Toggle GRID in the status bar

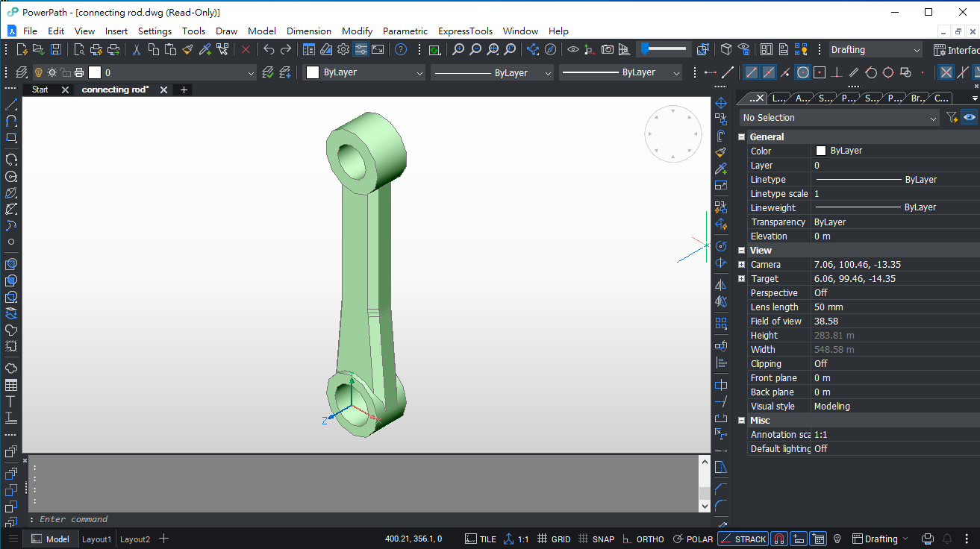[554, 539]
